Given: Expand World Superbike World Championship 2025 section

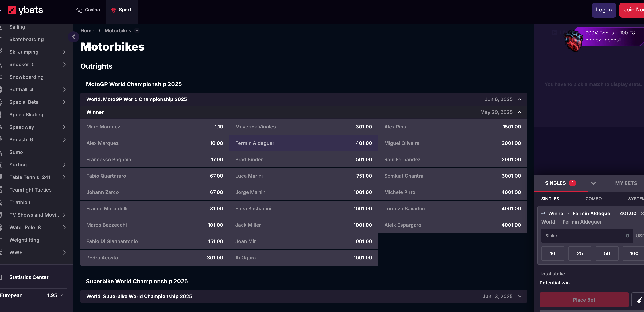Looking at the screenshot, I should [x=520, y=296].
